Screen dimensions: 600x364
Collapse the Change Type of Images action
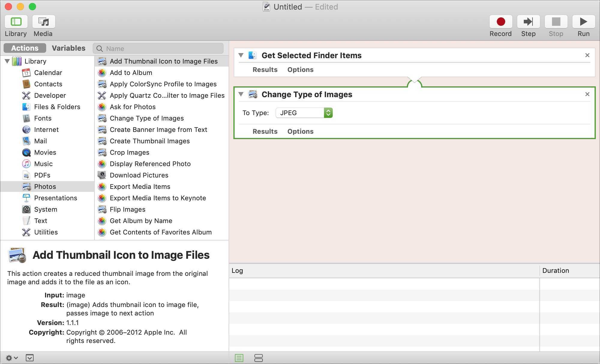241,94
